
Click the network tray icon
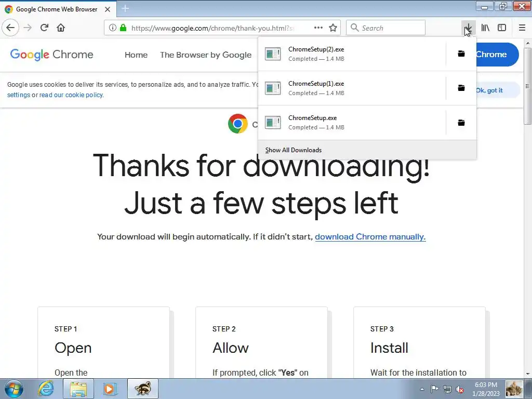(447, 389)
